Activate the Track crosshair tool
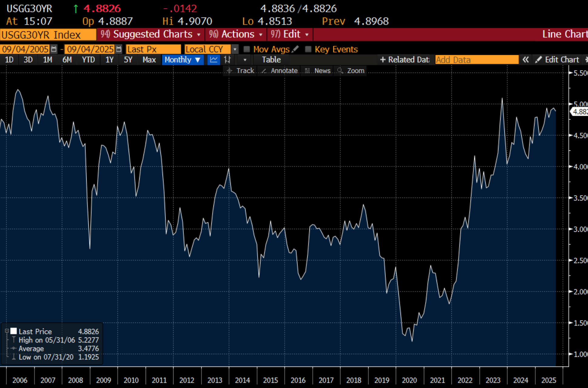Image resolution: width=588 pixels, height=388 pixels. click(241, 71)
